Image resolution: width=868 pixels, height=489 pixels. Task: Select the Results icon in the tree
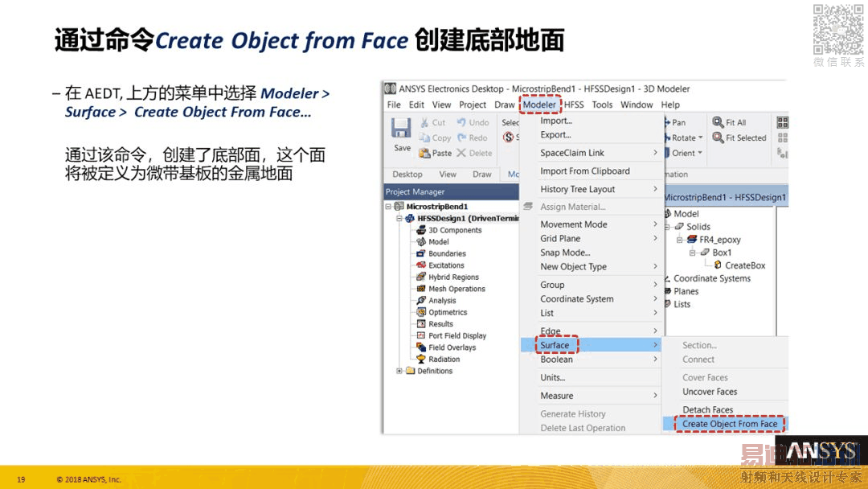(421, 323)
